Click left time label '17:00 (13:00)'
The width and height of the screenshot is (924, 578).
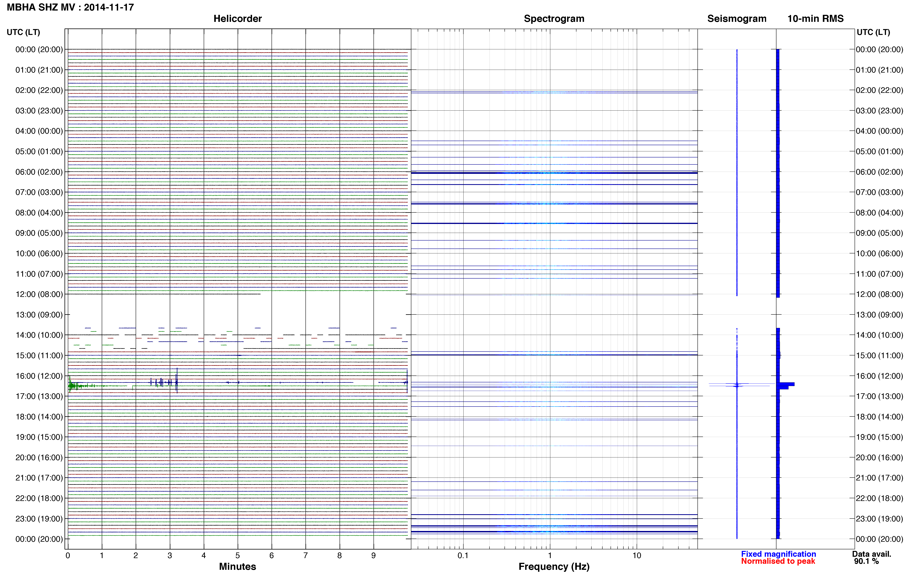coord(39,396)
